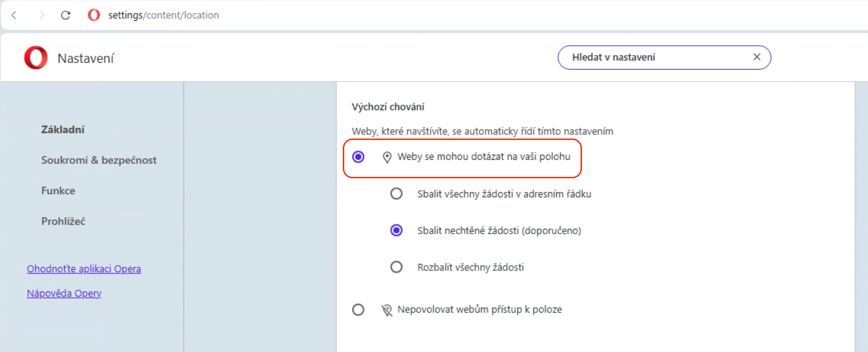Clear the settings search field

pos(757,57)
